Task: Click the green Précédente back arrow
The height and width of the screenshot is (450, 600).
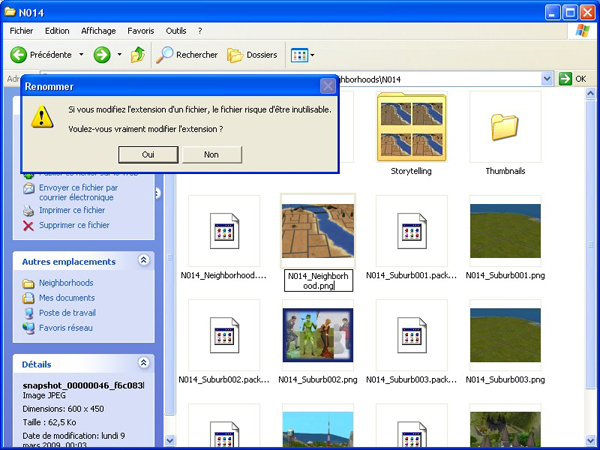Action: pyautogui.click(x=18, y=55)
